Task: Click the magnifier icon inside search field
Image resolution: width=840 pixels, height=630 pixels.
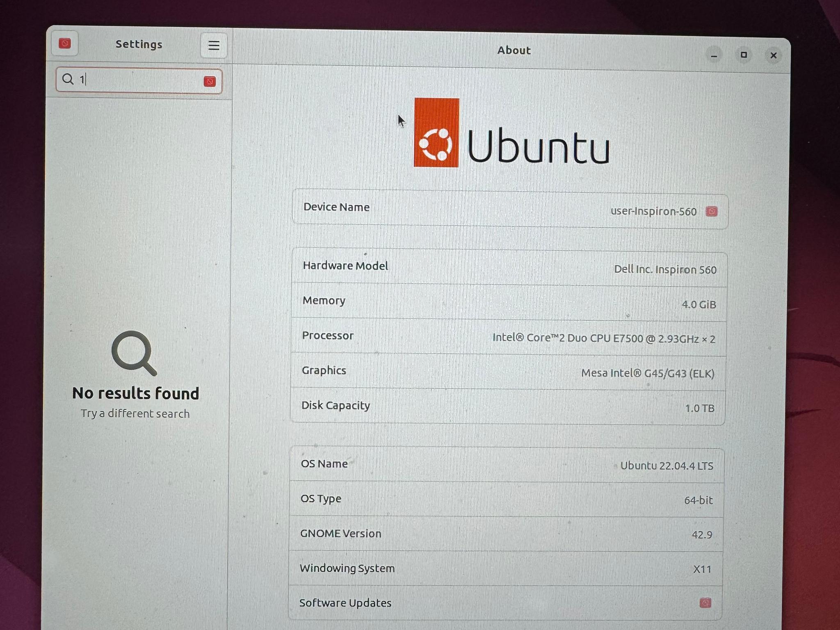Action: coord(68,79)
